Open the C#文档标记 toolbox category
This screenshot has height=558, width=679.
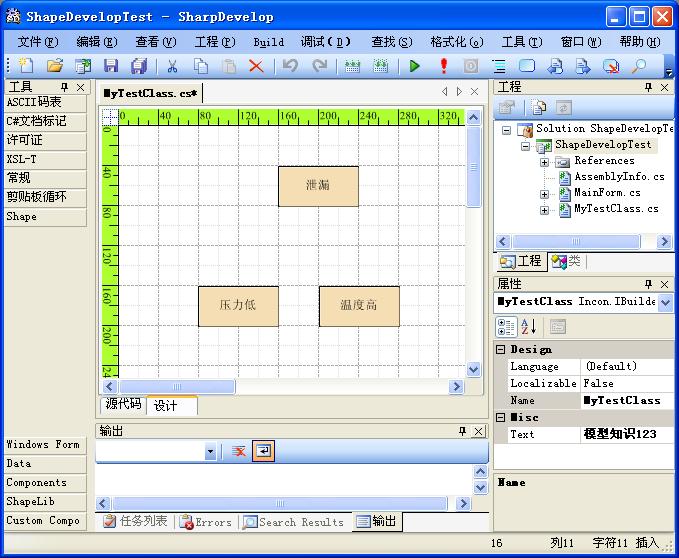click(45, 121)
